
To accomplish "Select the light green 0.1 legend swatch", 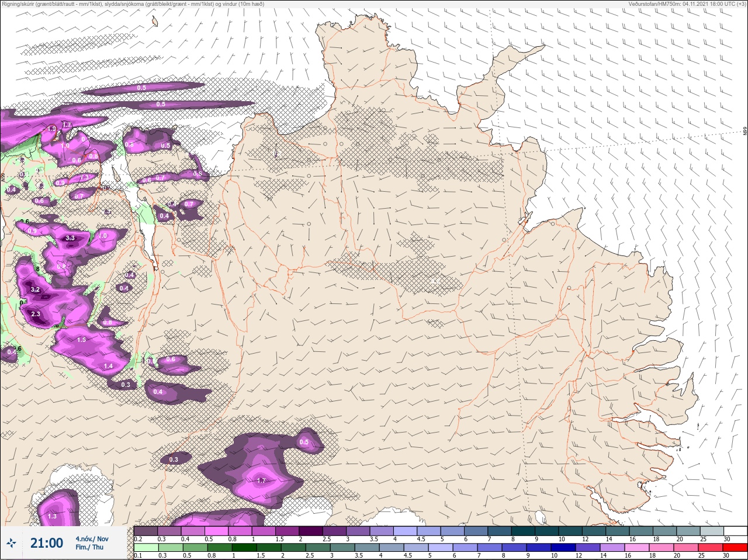I will point(146,547).
